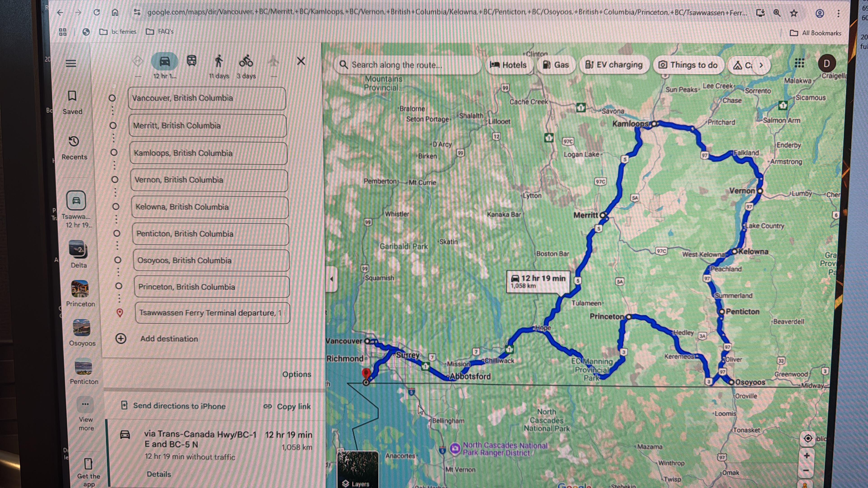Open the FAQ's bookmark folder
The width and height of the screenshot is (868, 488).
[x=160, y=32]
